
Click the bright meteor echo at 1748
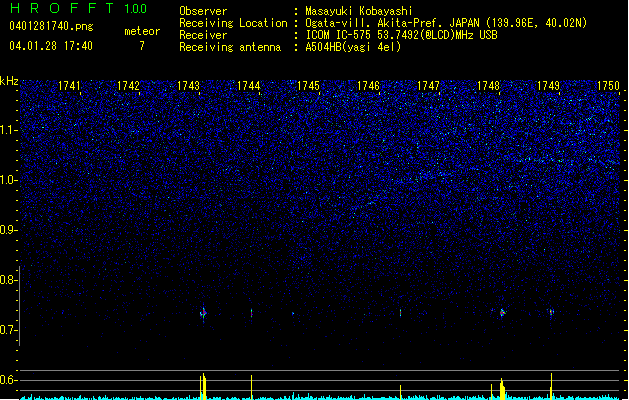coord(502,313)
